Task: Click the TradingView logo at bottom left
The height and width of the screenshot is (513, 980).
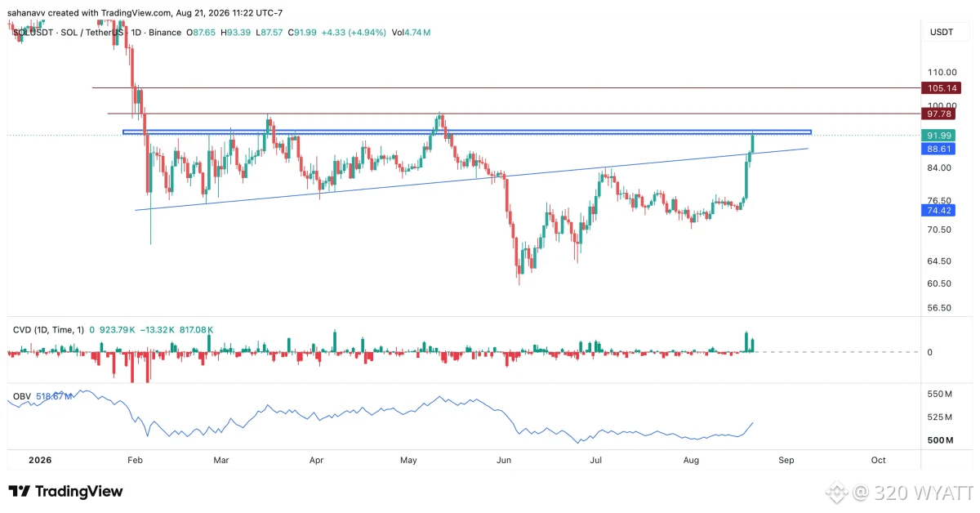Action: pyautogui.click(x=66, y=491)
